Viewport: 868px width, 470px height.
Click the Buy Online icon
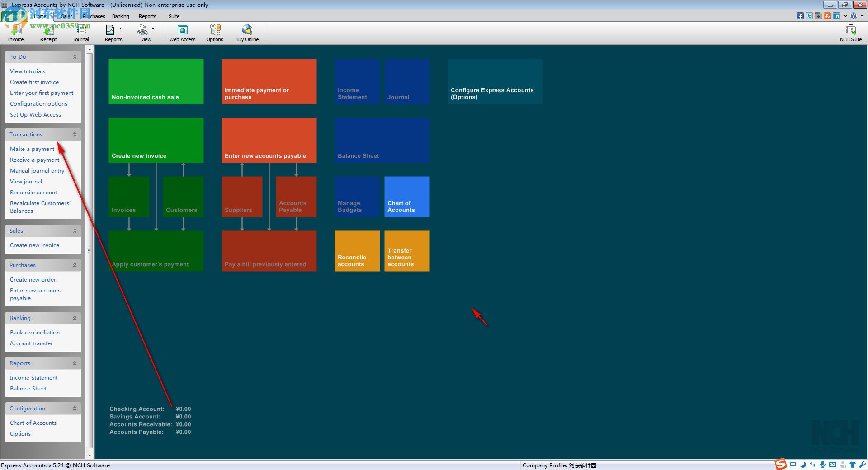[x=247, y=33]
